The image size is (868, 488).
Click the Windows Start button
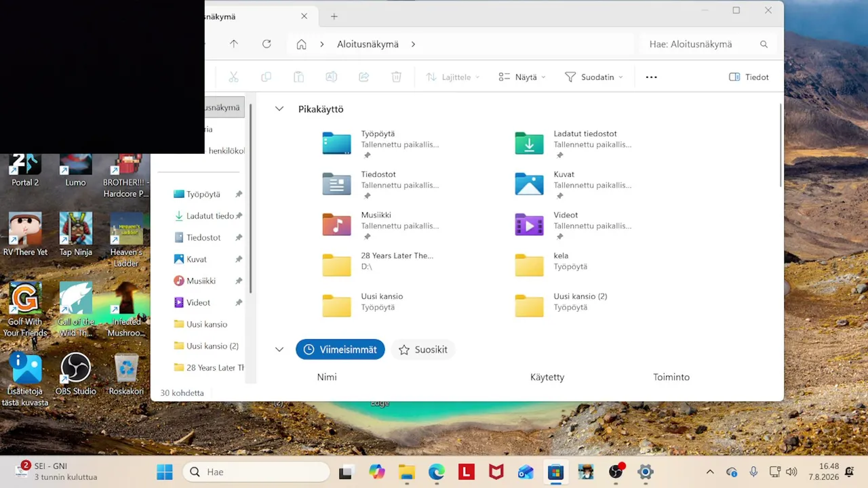pyautogui.click(x=165, y=472)
